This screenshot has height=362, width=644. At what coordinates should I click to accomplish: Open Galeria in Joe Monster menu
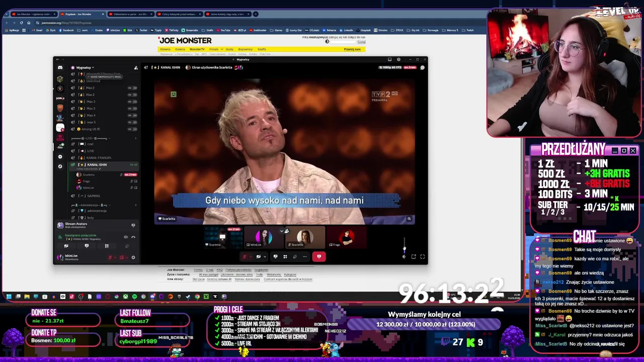tap(180, 49)
